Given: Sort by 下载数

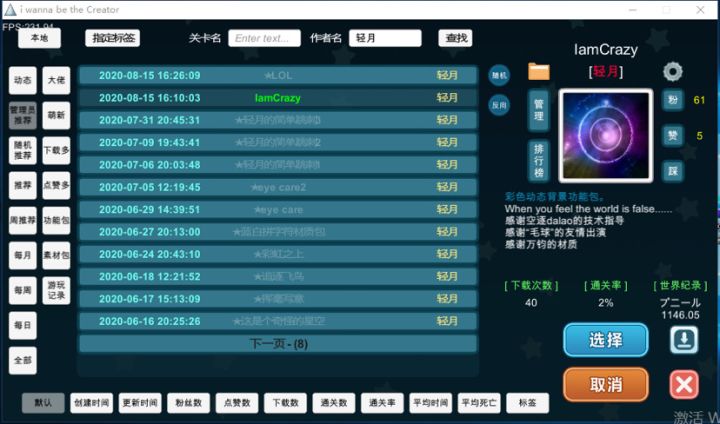Looking at the screenshot, I should [x=285, y=403].
